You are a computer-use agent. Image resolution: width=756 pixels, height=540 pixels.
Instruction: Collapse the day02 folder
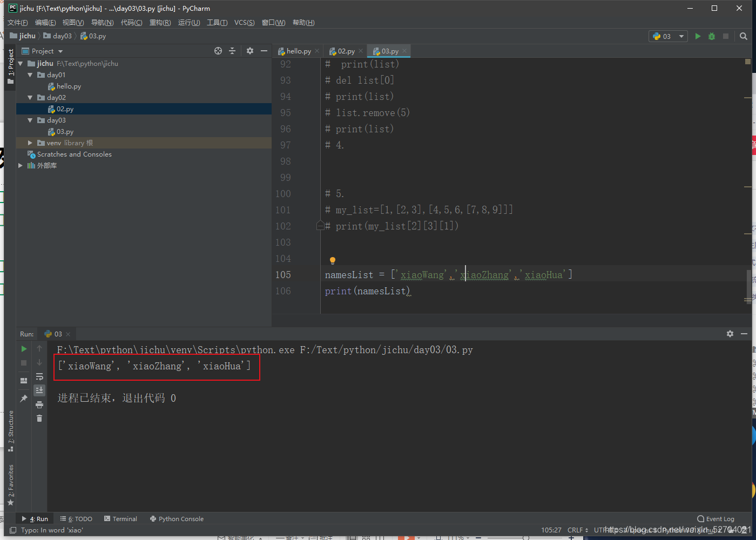click(x=30, y=97)
